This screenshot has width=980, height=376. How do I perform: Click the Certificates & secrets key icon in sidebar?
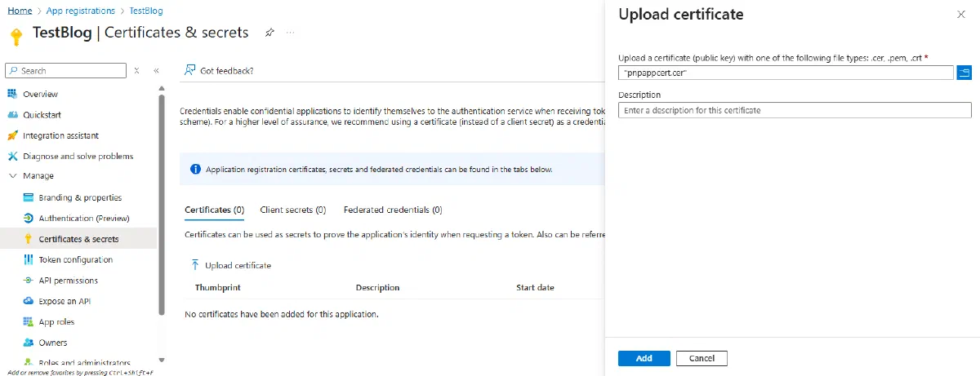[29, 239]
